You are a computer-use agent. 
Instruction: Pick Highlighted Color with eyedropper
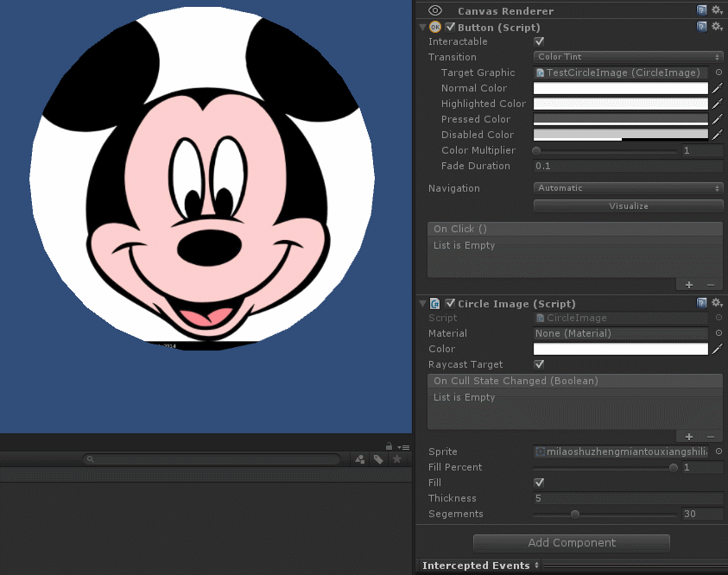718,104
